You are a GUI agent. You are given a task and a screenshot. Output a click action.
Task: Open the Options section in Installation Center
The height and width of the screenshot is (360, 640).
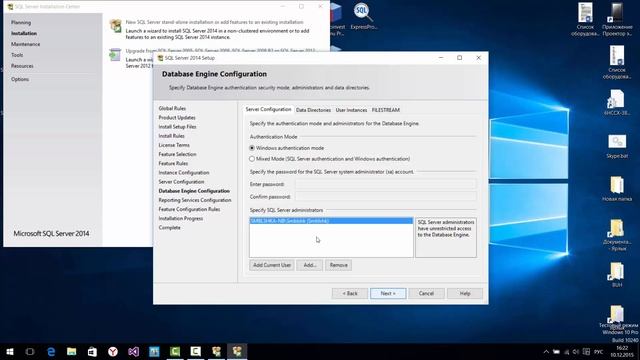pos(20,79)
